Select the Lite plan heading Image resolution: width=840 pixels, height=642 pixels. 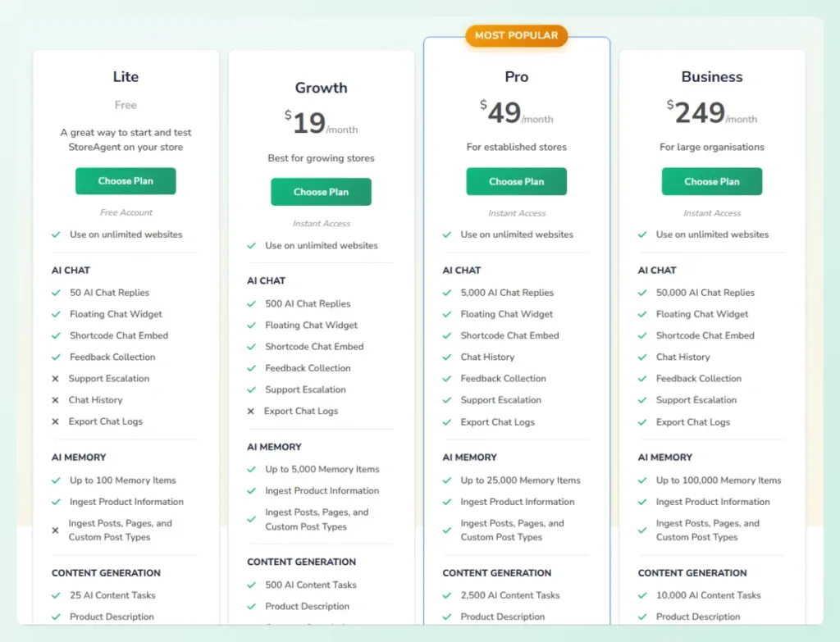tap(125, 77)
